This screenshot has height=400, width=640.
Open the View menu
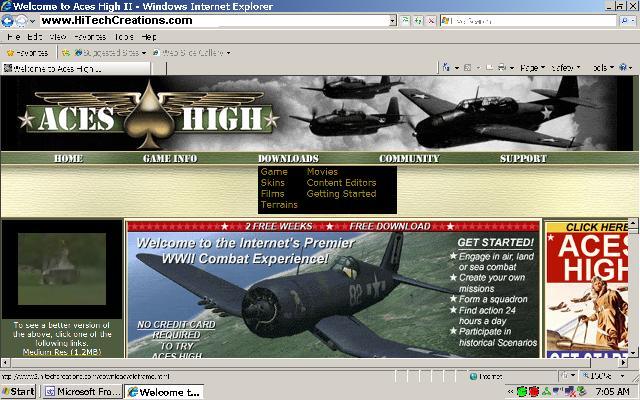click(58, 37)
